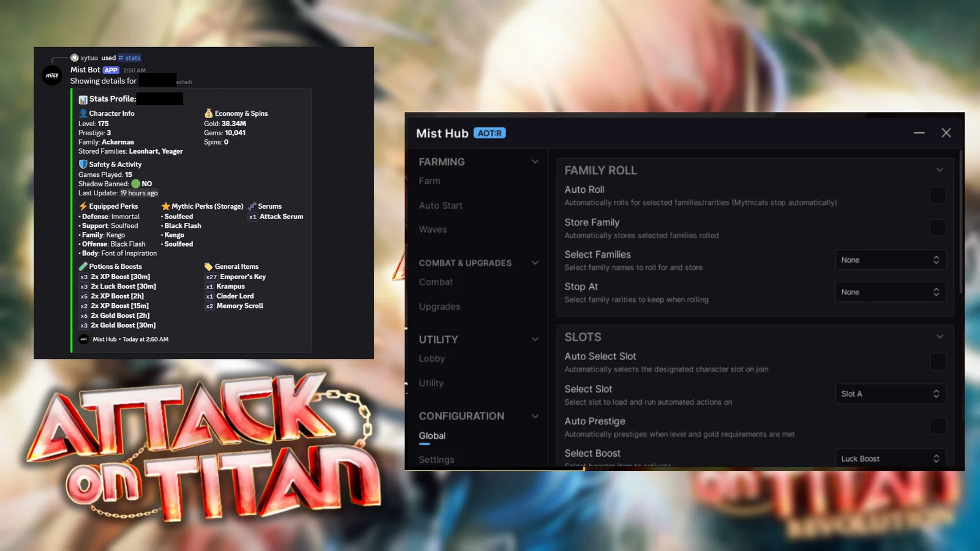Click xytuu's small reply avatar
Viewport: 980px width, 551px height.
[75, 58]
